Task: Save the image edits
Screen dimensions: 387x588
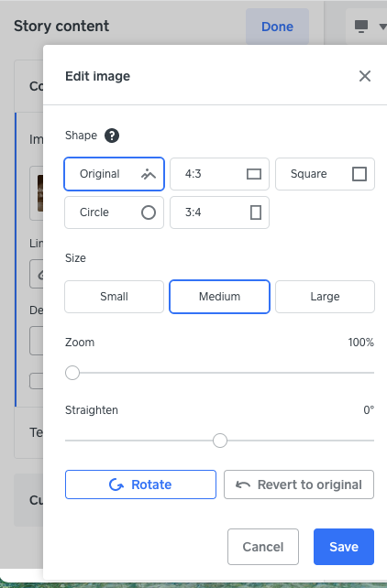Action: pos(344,547)
